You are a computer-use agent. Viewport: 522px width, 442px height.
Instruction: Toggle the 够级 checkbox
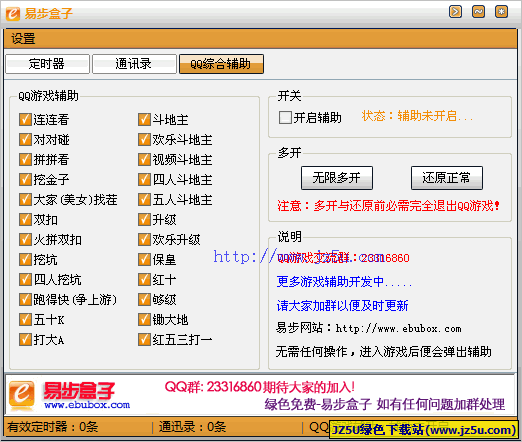[144, 299]
